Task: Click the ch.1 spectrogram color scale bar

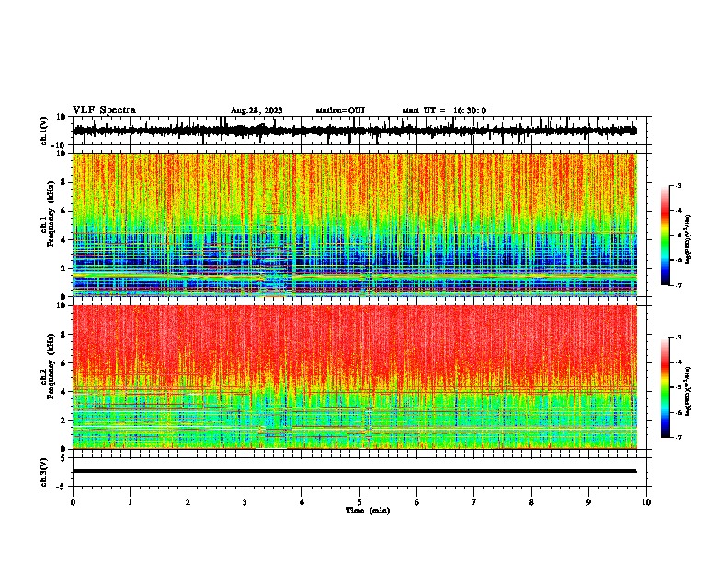Action: click(665, 236)
